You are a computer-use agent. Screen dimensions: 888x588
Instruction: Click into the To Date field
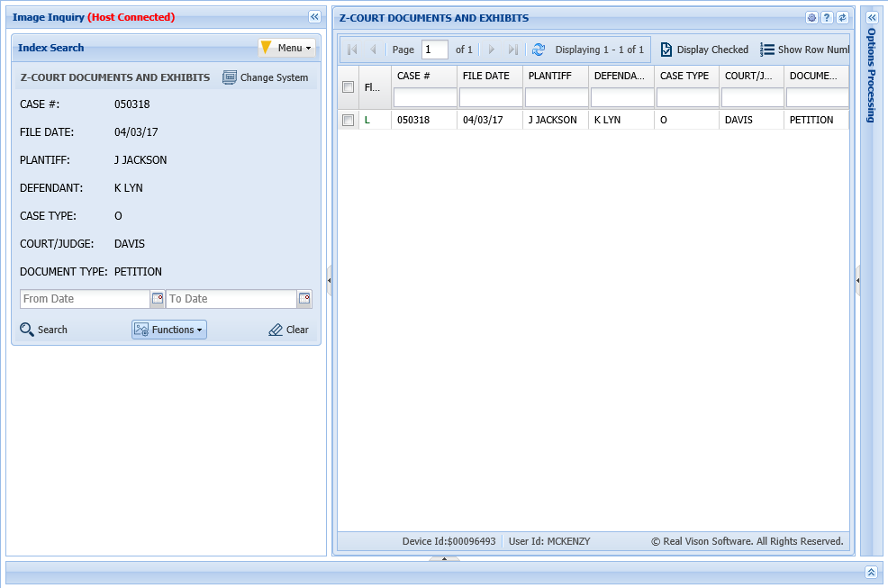tap(231, 299)
